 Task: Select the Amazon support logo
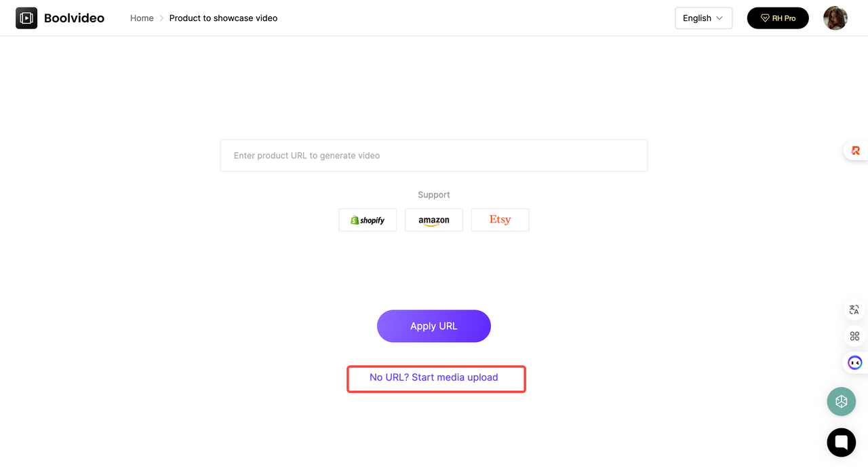pyautogui.click(x=434, y=220)
